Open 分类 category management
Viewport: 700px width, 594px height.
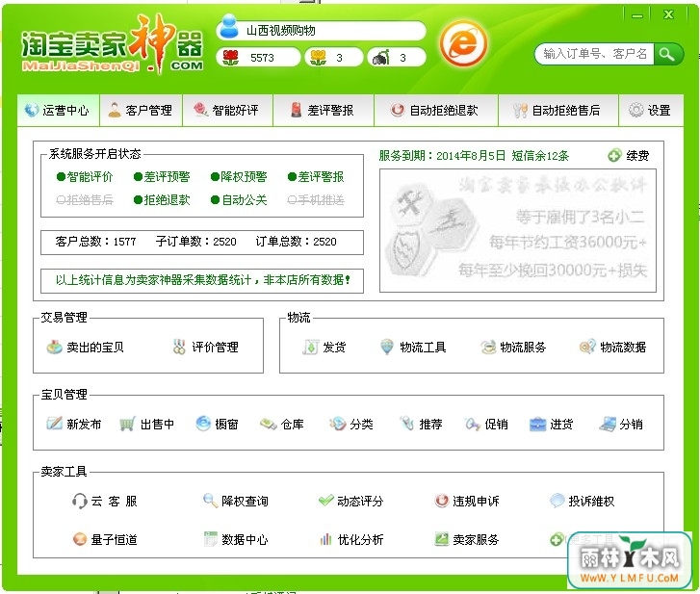tap(350, 424)
